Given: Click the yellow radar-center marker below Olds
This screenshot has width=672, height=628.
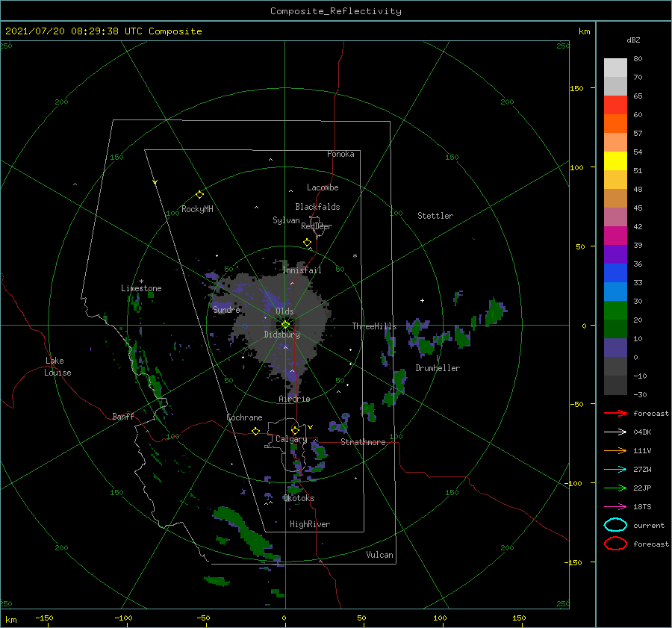Looking at the screenshot, I should [x=285, y=325].
